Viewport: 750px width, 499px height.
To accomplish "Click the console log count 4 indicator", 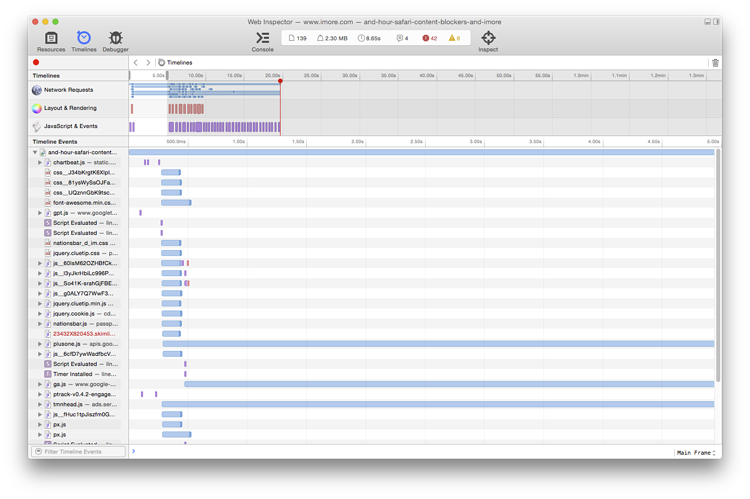I will tap(402, 38).
